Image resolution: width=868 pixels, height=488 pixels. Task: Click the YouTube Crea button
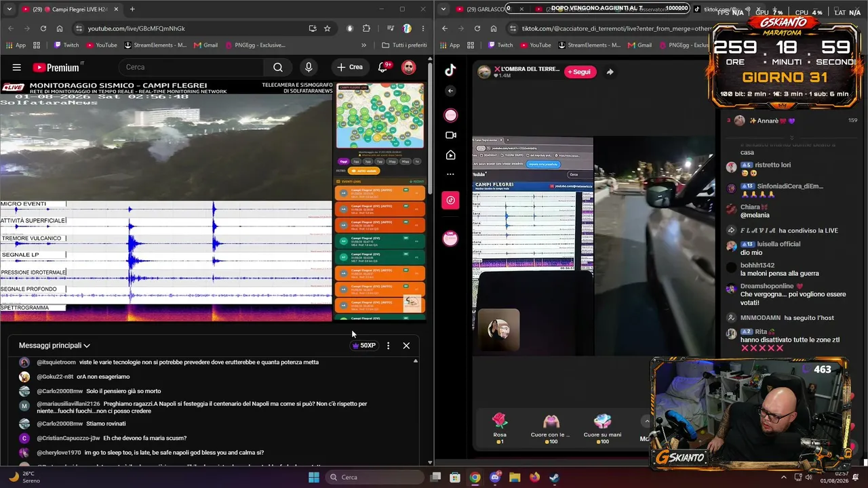(349, 67)
